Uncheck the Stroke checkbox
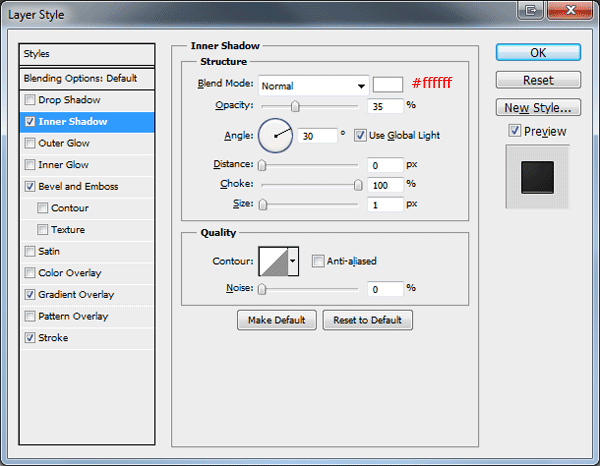 29,338
